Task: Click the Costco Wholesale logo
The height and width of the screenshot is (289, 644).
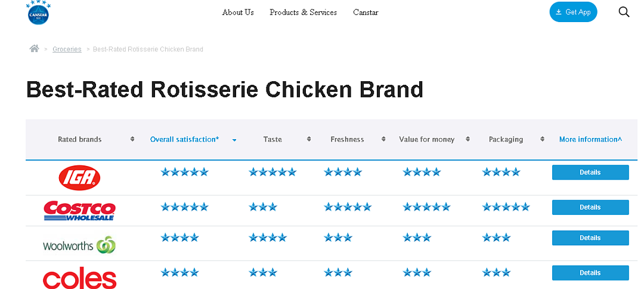Action: tap(80, 211)
